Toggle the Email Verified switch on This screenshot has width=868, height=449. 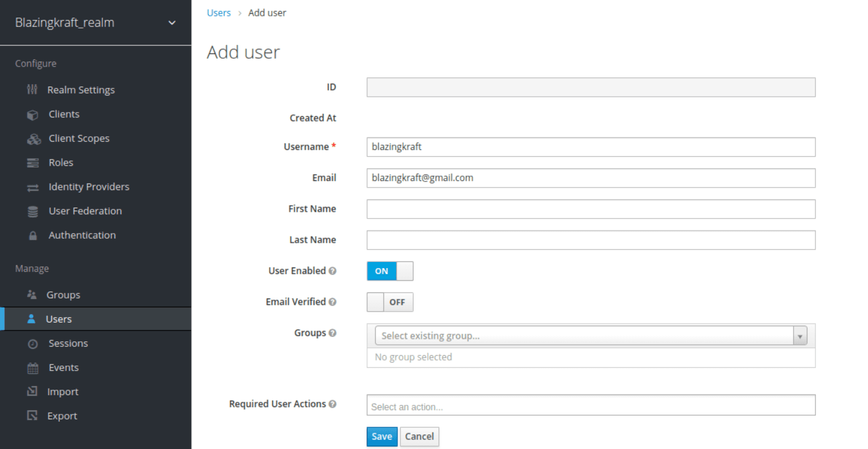[x=390, y=302]
